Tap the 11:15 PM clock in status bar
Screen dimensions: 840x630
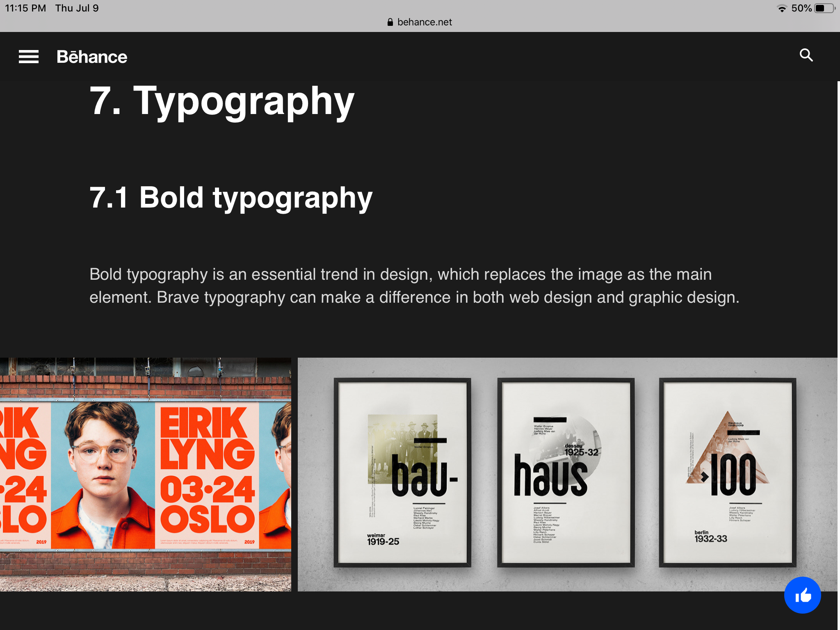[25, 8]
